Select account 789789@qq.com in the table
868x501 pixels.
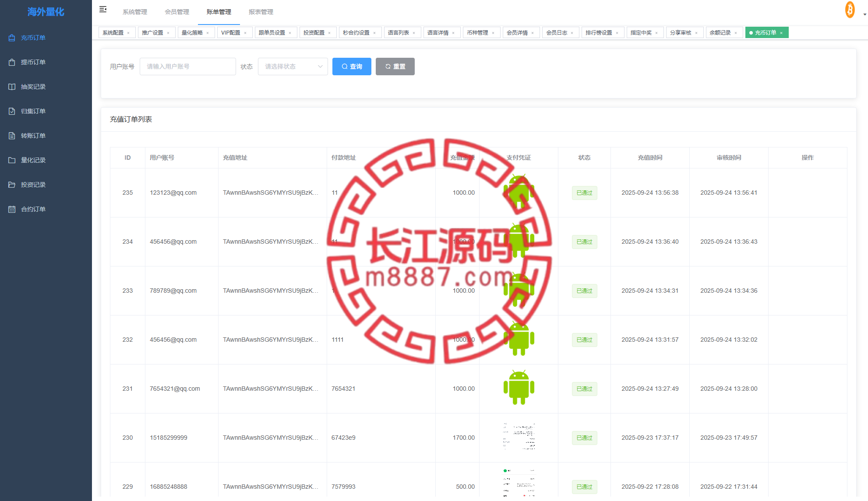[x=173, y=291]
